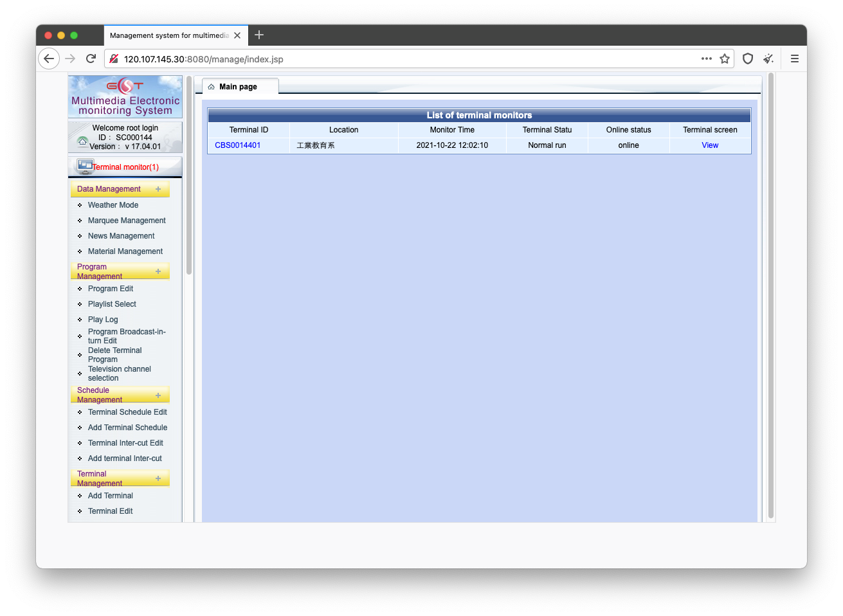Image resolution: width=843 pixels, height=616 pixels.
Task: Select the Main page tab
Action: 240,86
